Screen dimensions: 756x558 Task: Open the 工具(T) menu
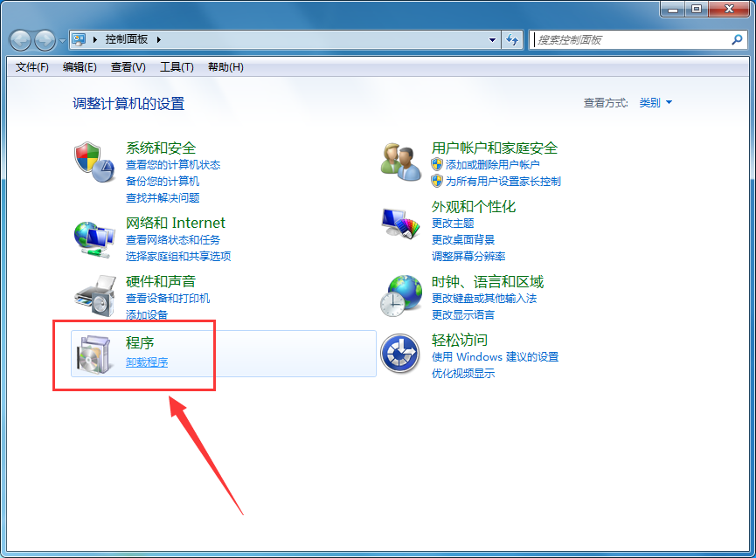click(x=177, y=67)
